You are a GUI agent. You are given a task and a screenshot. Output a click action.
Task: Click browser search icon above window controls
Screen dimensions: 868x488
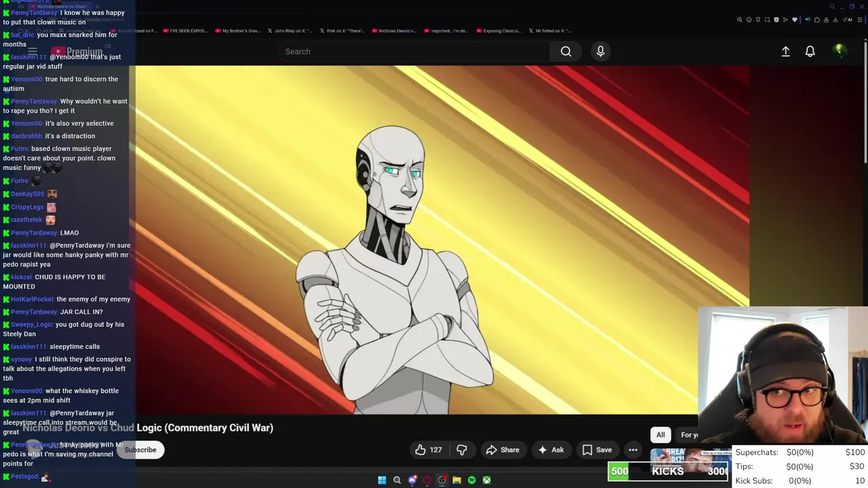832,7
